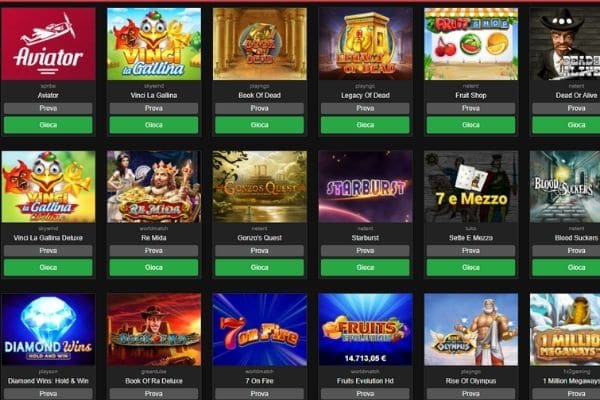Viewport: 600px width, 400px height.
Task: Open the 7 e Mezzo card game image
Action: pyautogui.click(x=471, y=186)
